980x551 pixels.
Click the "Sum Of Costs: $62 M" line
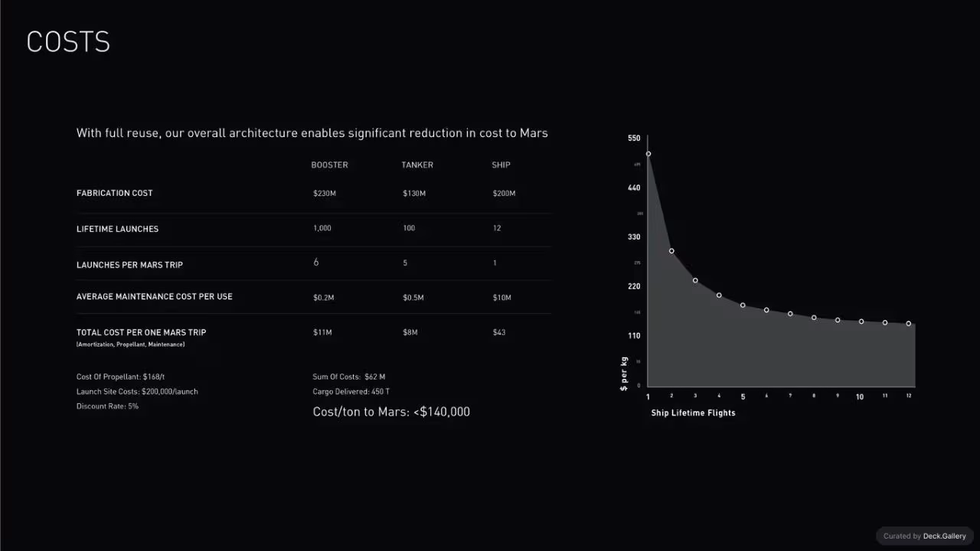coord(349,377)
